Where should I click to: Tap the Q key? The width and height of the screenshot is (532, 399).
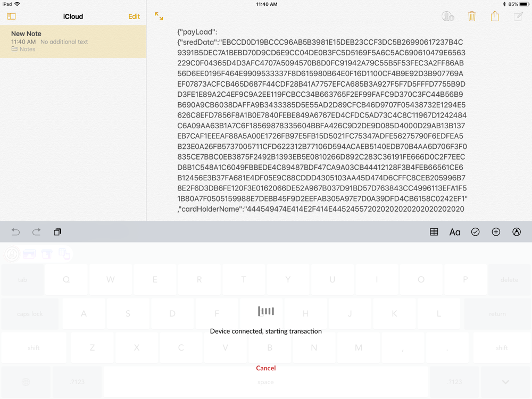pos(66,280)
